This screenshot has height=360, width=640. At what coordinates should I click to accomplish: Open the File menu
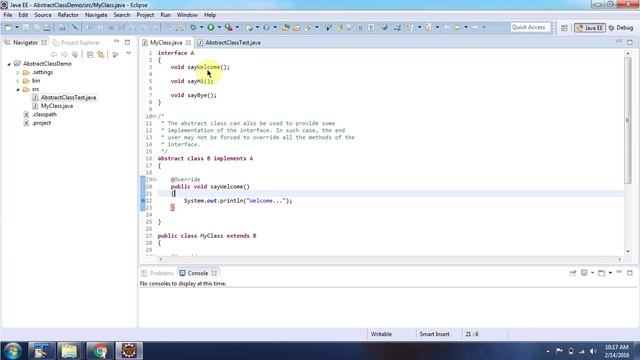(8, 15)
